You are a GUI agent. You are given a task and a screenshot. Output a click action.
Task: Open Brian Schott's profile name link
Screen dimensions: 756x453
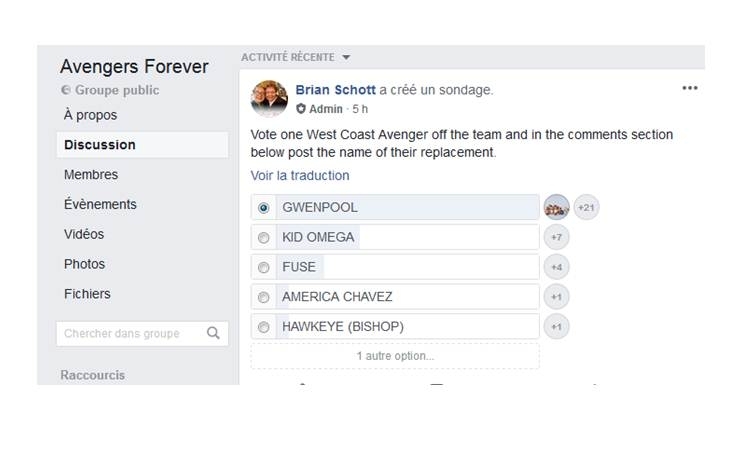tap(335, 90)
